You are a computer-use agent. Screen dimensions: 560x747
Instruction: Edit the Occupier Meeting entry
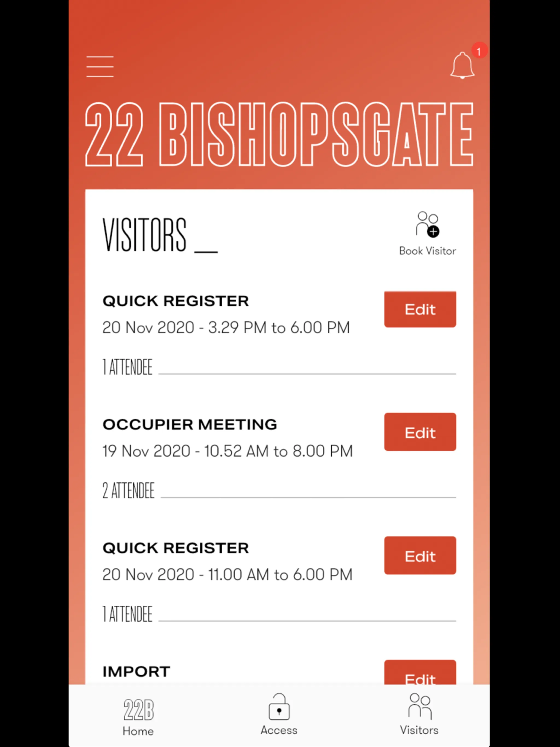420,432
